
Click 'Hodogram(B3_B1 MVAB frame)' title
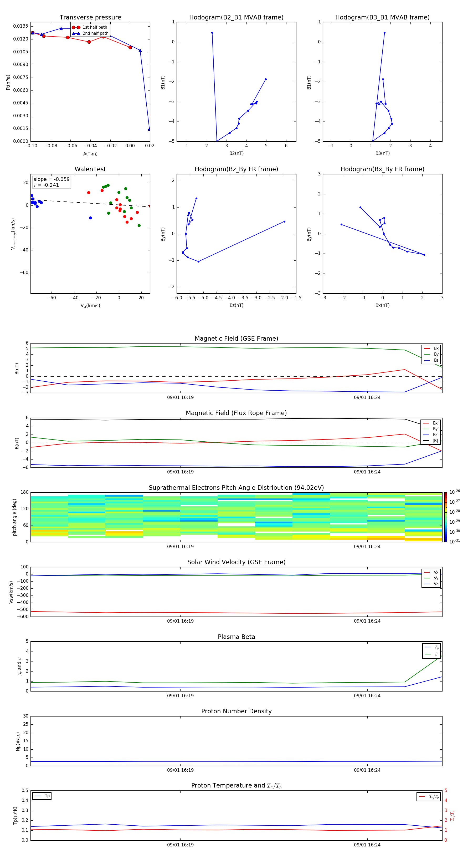tap(382, 17)
